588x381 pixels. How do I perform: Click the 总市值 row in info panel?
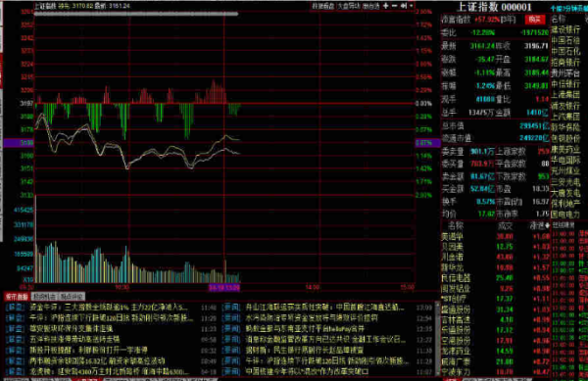click(495, 126)
